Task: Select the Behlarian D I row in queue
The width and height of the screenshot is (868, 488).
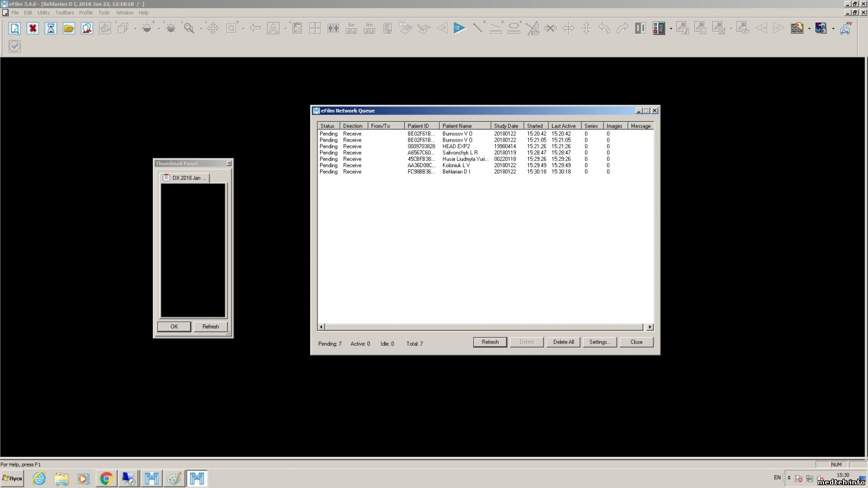Action: click(456, 172)
